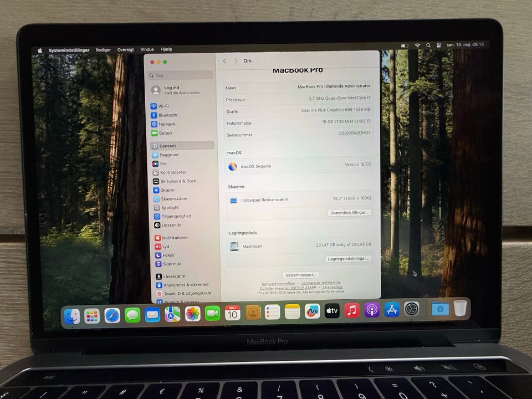Open the Licensaftale link
This screenshot has height=399, width=532.
332,287
